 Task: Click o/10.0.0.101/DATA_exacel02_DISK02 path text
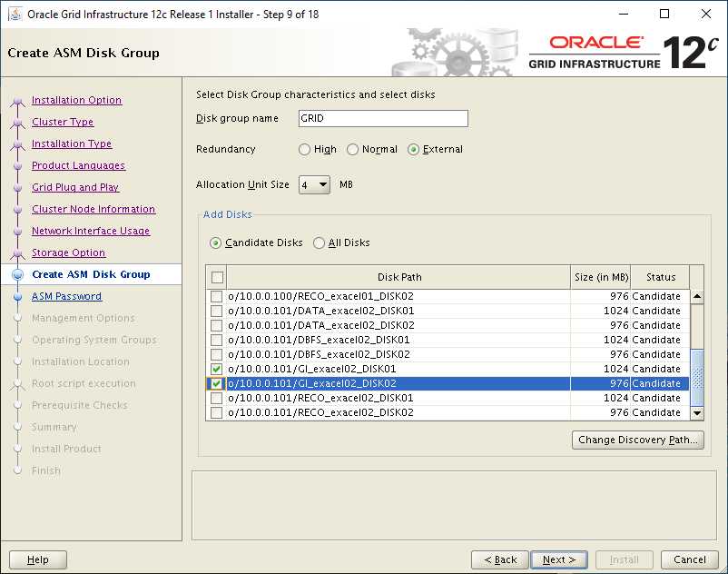pos(321,325)
